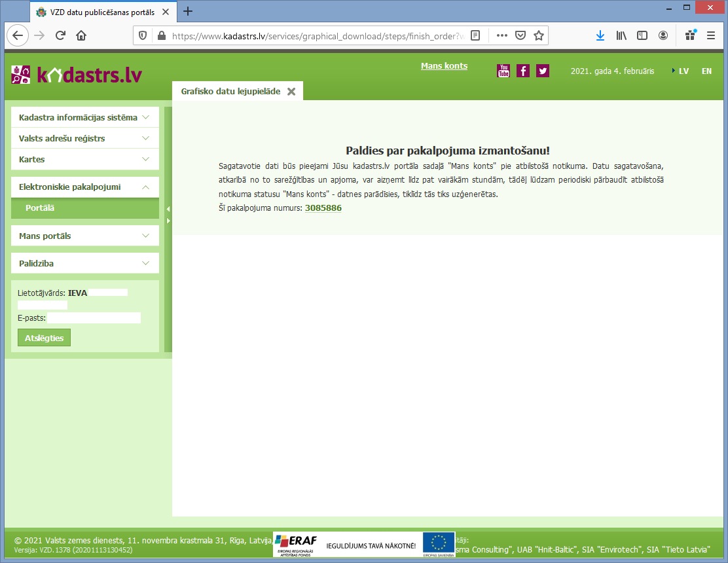Bookmark this page with the star icon
This screenshot has height=563, width=728.
pos(539,36)
